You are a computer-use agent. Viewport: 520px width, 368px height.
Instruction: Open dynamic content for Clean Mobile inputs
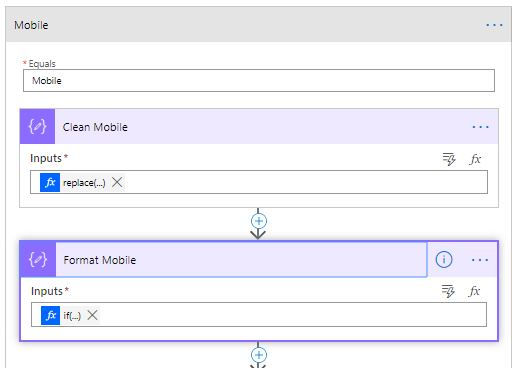pyautogui.click(x=449, y=159)
